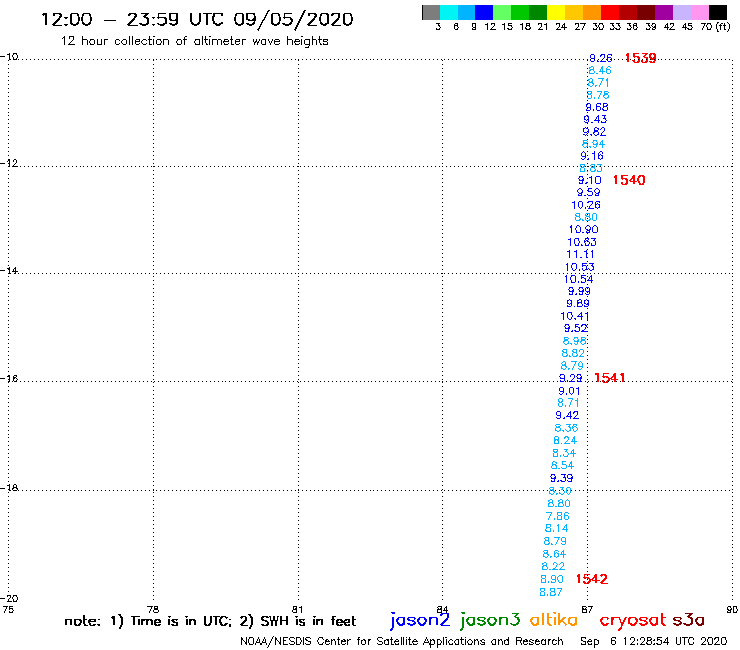Select the red pass label 1539

click(640, 58)
